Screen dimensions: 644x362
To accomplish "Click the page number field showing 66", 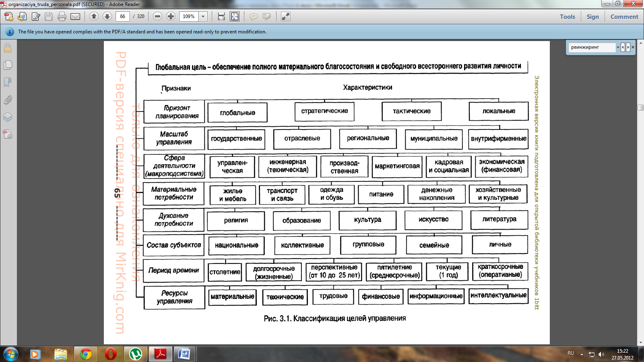I will coord(122,16).
